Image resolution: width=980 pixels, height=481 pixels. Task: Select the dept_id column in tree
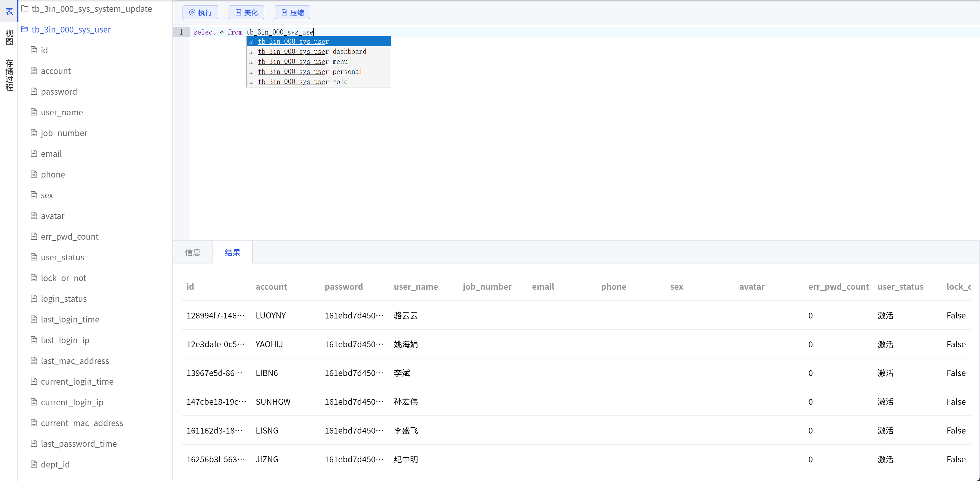point(55,464)
